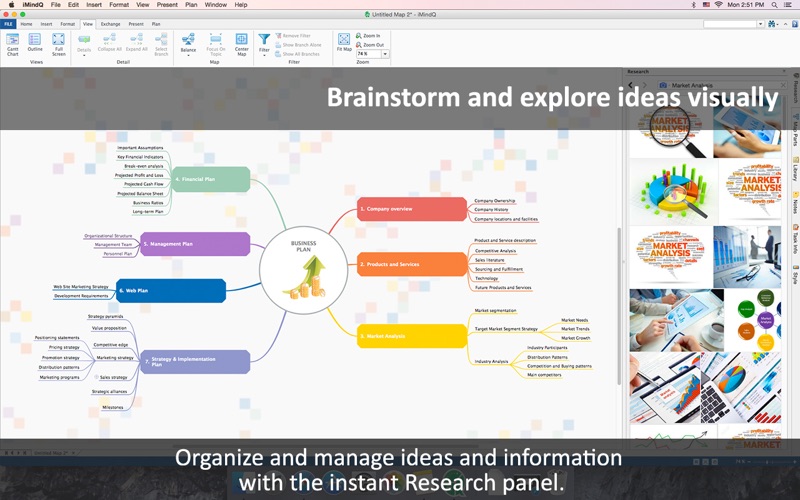The width and height of the screenshot is (800, 500).
Task: Select the handshake business meeting thumbnail
Action: tap(747, 257)
